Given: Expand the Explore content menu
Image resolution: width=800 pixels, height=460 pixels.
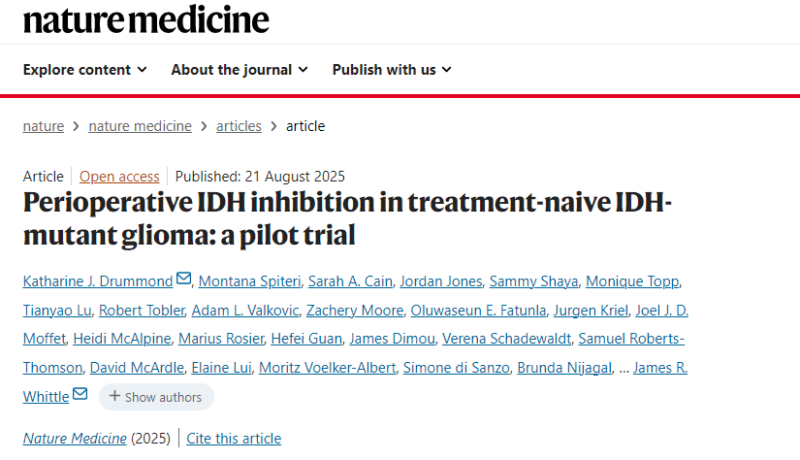Looking at the screenshot, I should 85,70.
